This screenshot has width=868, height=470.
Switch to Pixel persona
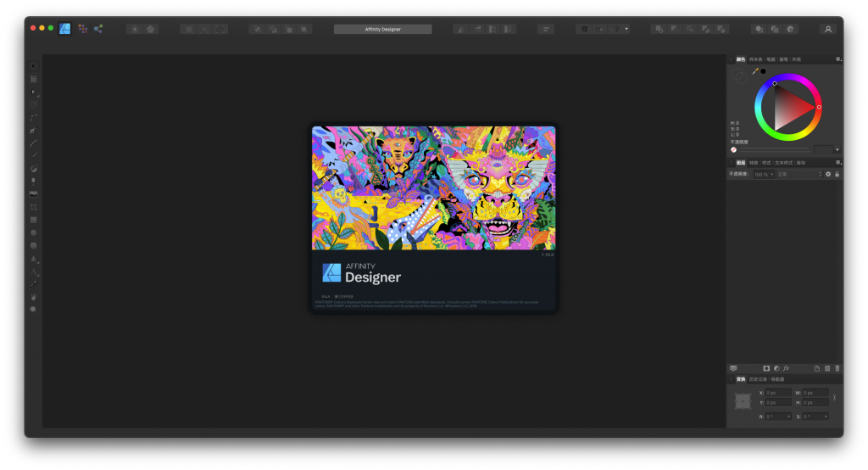coord(82,29)
